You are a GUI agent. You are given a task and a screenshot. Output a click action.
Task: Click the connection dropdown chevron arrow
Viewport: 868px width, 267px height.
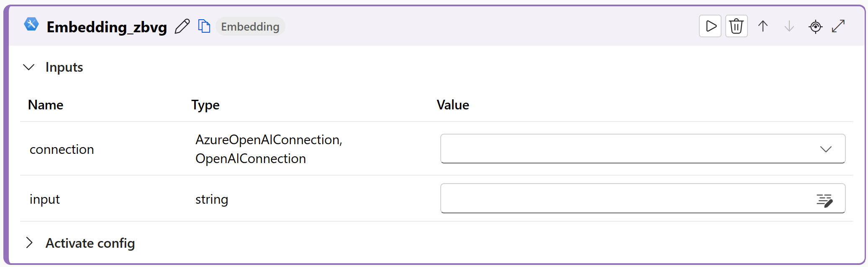pos(826,149)
